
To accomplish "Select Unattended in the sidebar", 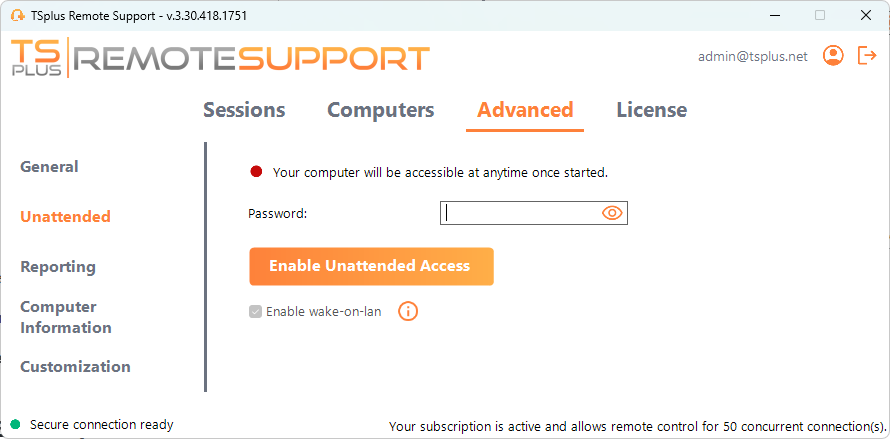I will coord(65,217).
